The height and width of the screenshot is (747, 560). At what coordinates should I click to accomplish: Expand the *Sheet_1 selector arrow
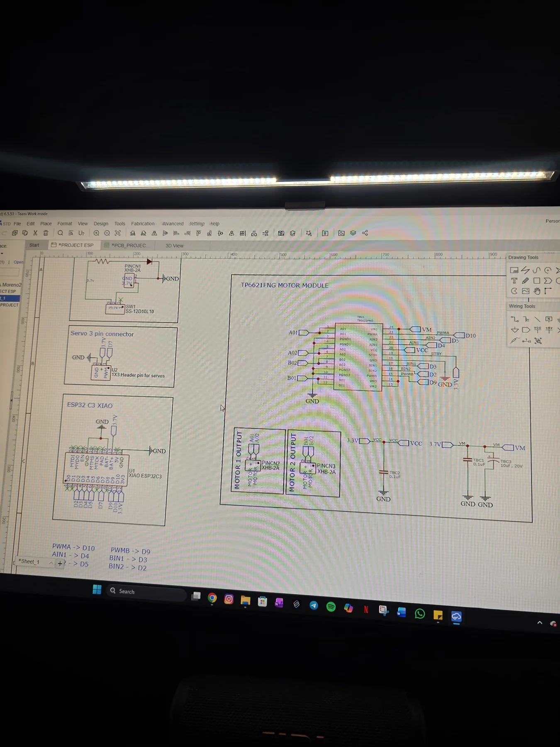point(51,563)
